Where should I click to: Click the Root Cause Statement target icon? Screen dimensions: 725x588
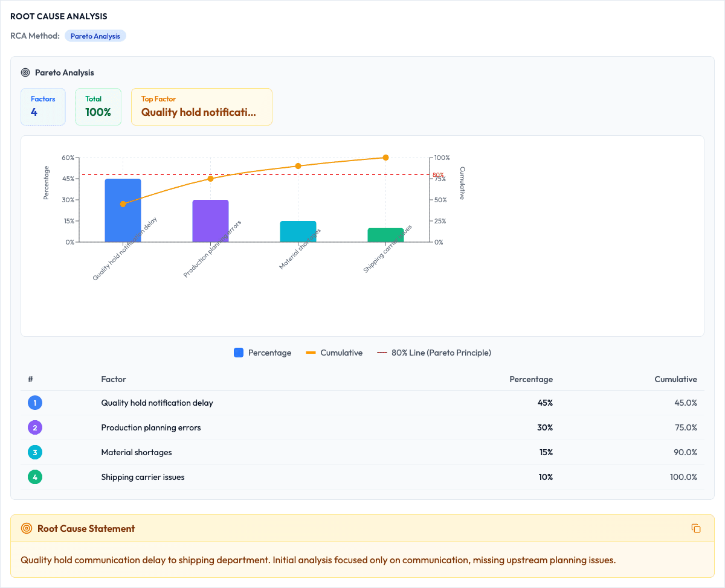coord(26,528)
